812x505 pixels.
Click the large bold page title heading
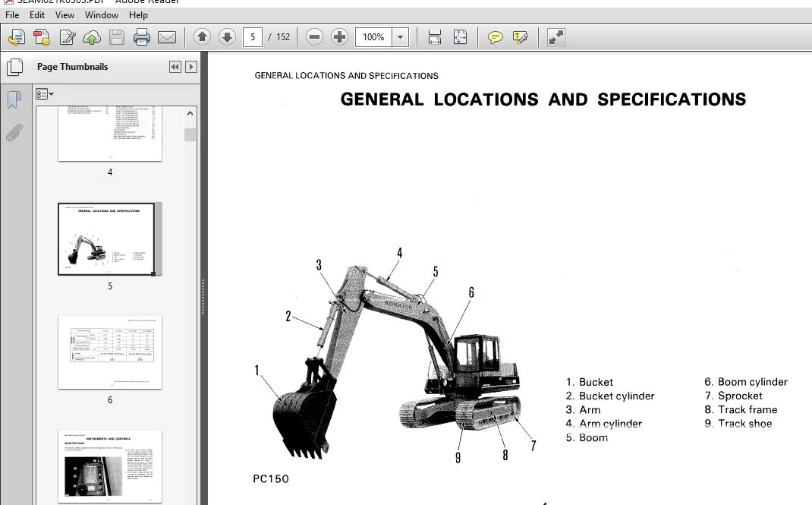pos(543,99)
